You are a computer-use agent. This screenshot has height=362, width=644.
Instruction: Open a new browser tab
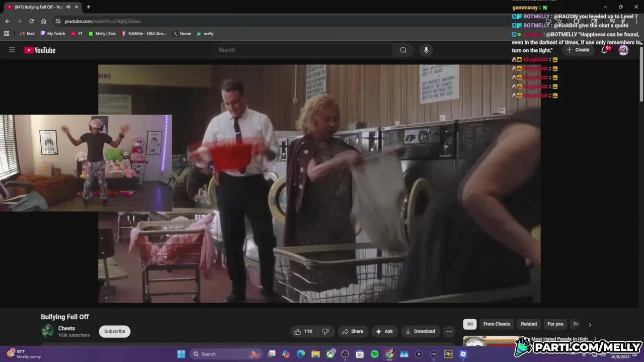88,7
